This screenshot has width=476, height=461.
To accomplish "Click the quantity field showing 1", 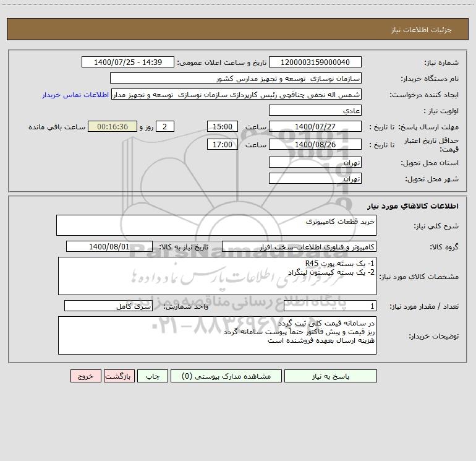I will [x=330, y=306].
